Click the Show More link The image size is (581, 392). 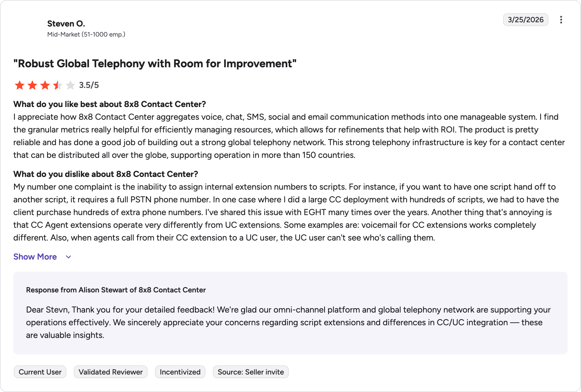click(x=35, y=257)
